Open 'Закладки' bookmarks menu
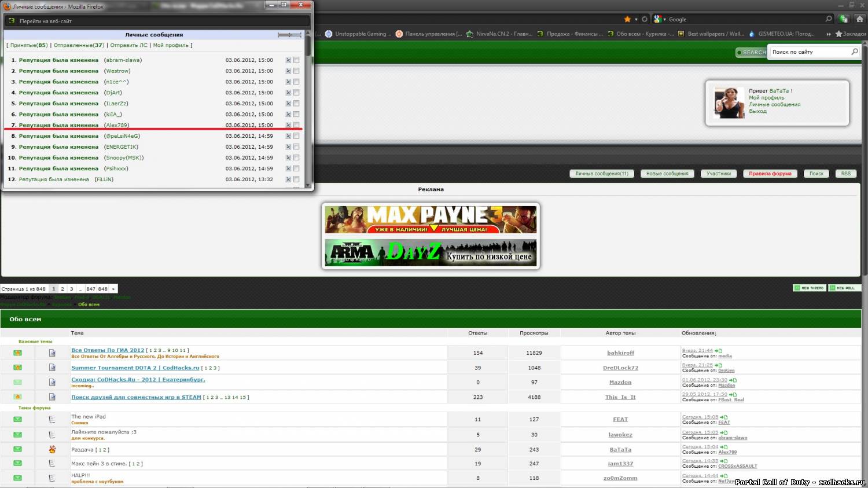This screenshot has height=488, width=868. [851, 34]
